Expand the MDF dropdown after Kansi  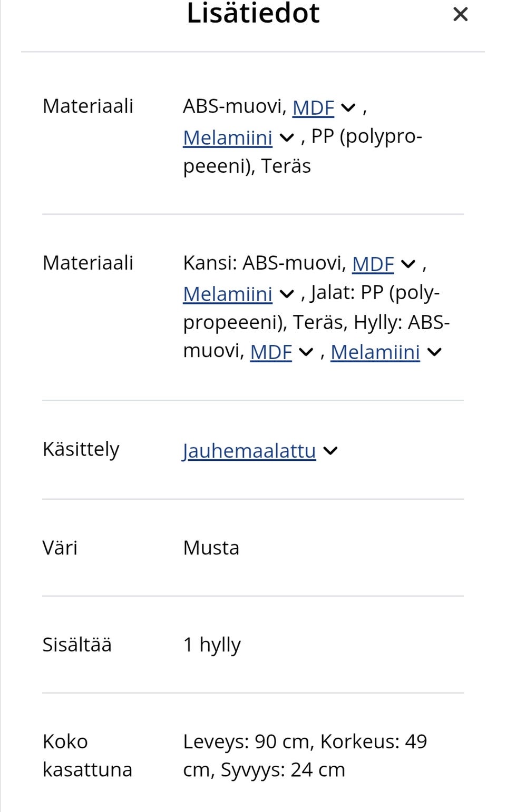point(407,264)
